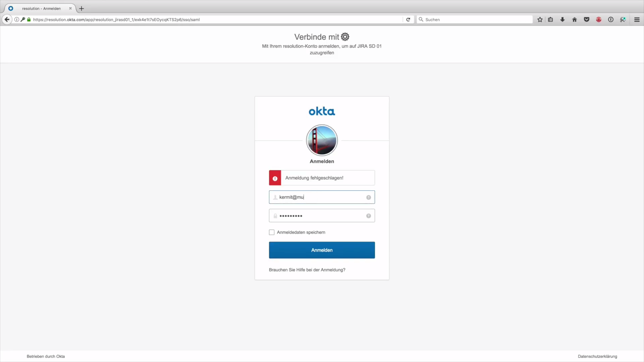Go back with the browser back arrow
Viewport: 644px width, 362px height.
click(7, 19)
